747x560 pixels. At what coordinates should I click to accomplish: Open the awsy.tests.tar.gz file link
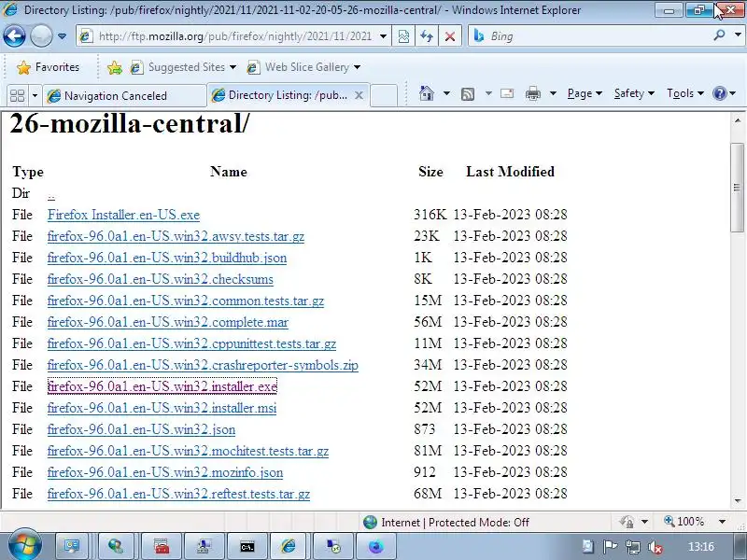point(176,236)
